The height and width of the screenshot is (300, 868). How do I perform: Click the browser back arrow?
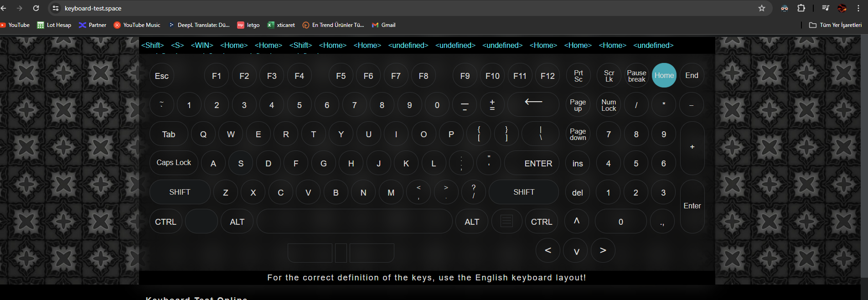[4, 8]
